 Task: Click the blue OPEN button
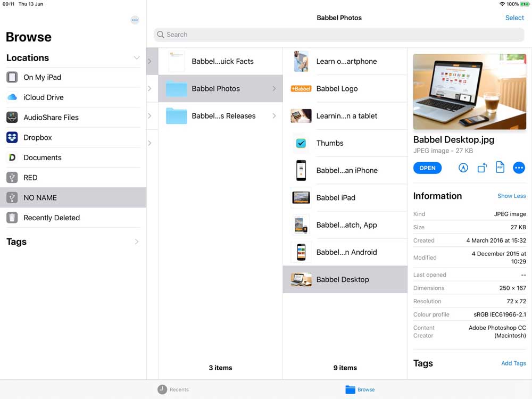(427, 168)
